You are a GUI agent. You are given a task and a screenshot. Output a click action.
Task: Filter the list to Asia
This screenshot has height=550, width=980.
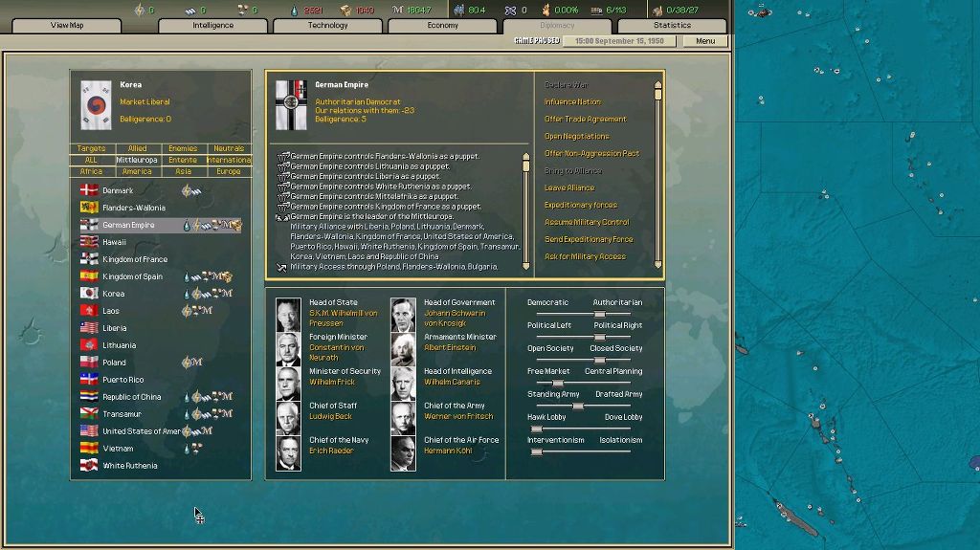coord(183,171)
